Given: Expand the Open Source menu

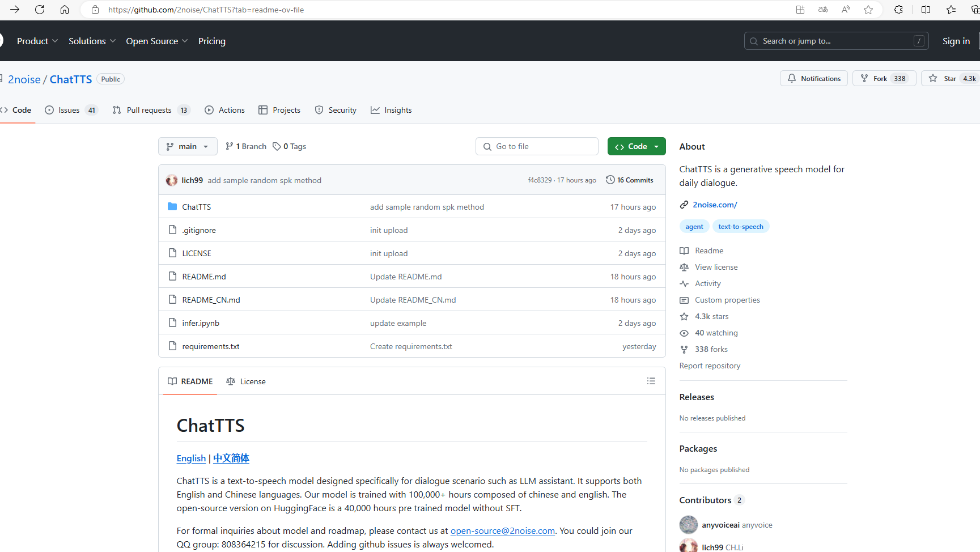Looking at the screenshot, I should pyautogui.click(x=157, y=41).
